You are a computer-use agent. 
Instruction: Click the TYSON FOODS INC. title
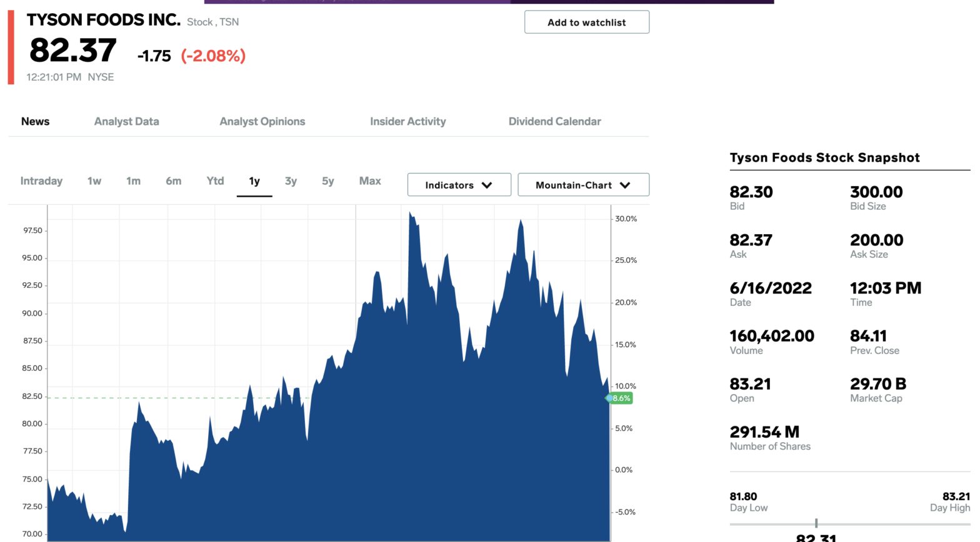click(104, 20)
